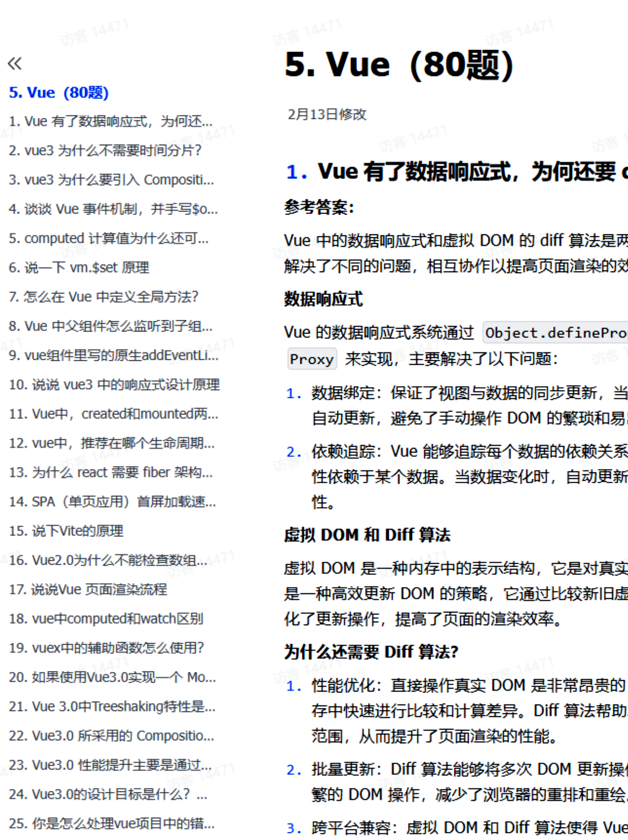Click the 数据响应式 subheading
This screenshot has height=840, width=628.
[324, 299]
